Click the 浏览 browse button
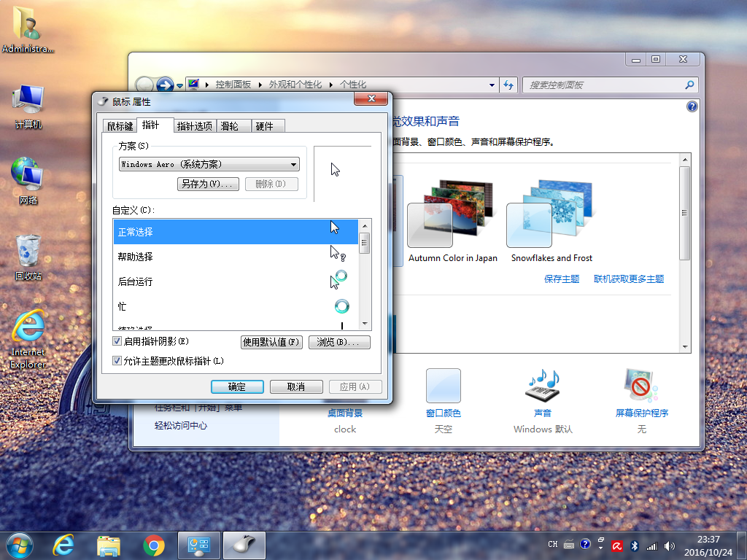This screenshot has width=747, height=560. click(339, 342)
